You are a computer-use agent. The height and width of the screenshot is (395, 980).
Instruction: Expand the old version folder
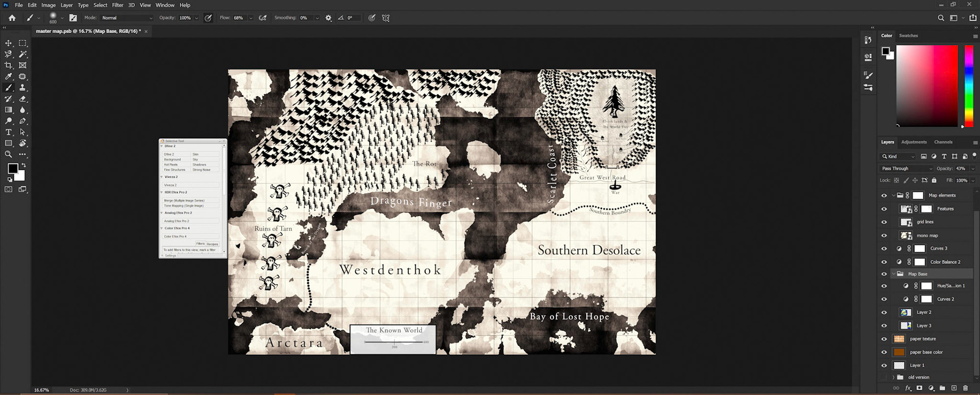pos(894,377)
